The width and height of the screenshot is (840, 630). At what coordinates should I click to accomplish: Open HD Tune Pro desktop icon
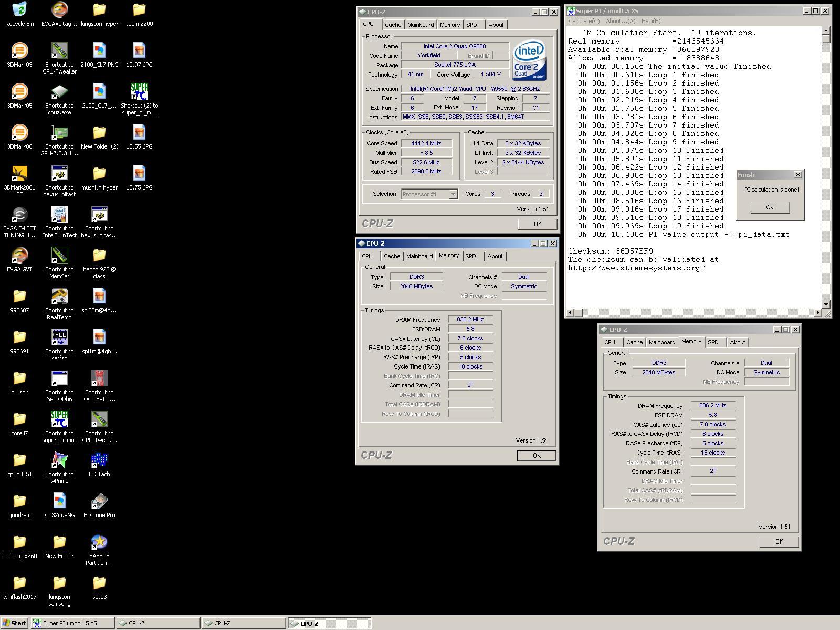[99, 506]
